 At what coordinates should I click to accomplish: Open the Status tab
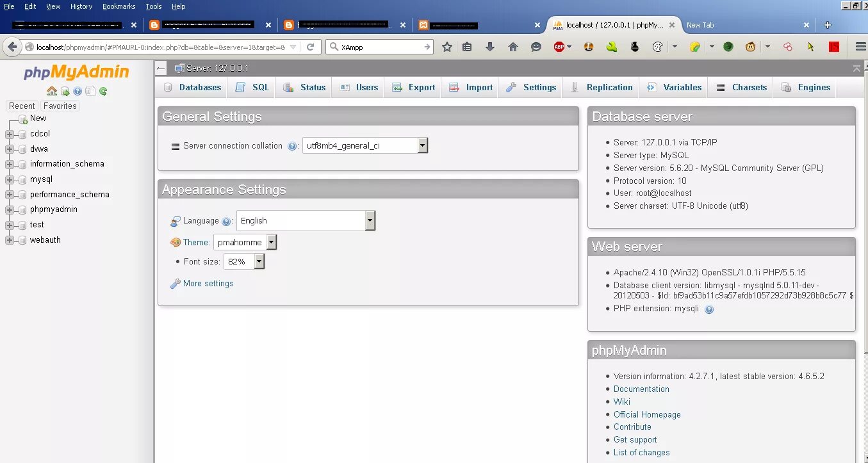tap(304, 88)
